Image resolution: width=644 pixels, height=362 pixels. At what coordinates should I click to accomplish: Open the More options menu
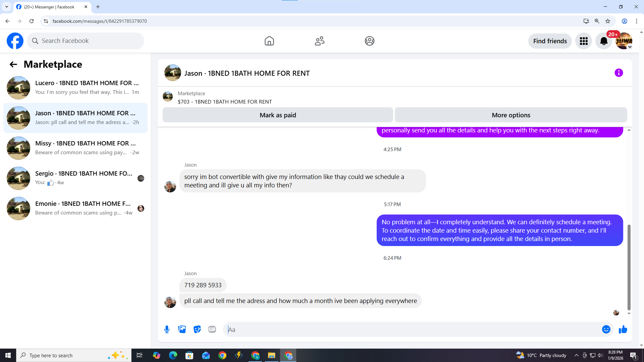click(x=511, y=115)
